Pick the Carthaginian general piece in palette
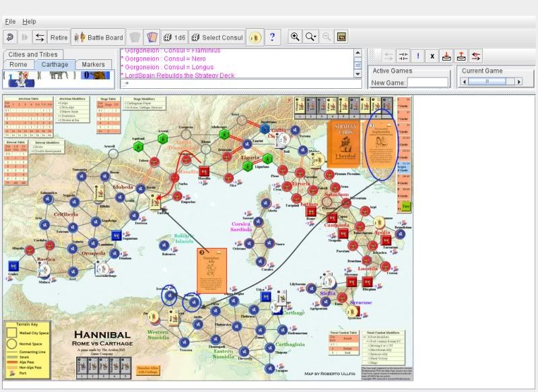Screen dimensions: 538x392 pos(22,78)
